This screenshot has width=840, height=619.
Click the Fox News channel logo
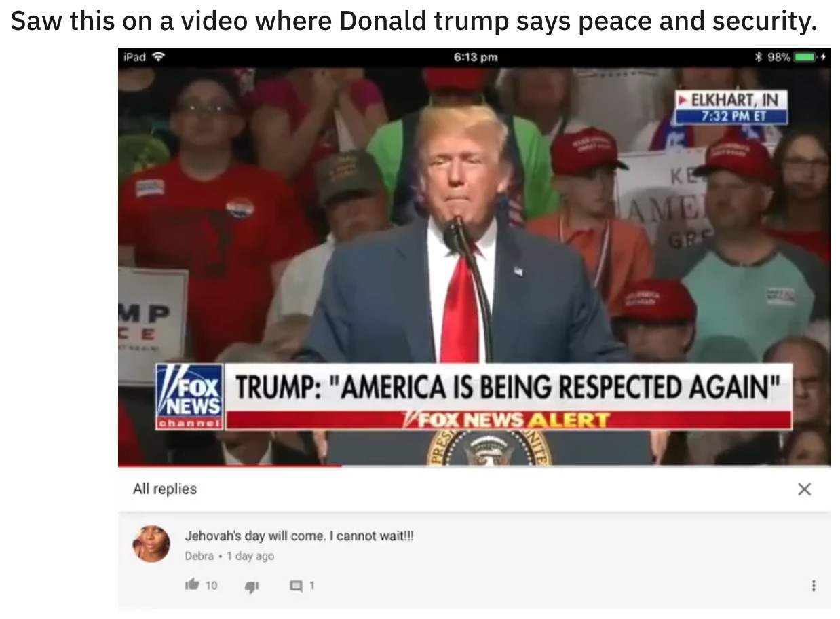[x=189, y=397]
